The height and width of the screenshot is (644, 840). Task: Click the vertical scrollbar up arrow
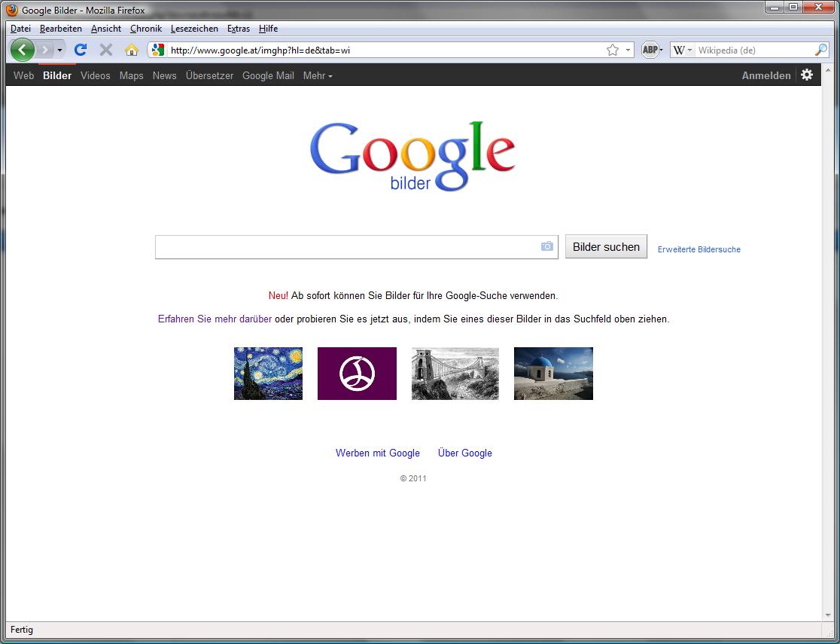coord(828,69)
